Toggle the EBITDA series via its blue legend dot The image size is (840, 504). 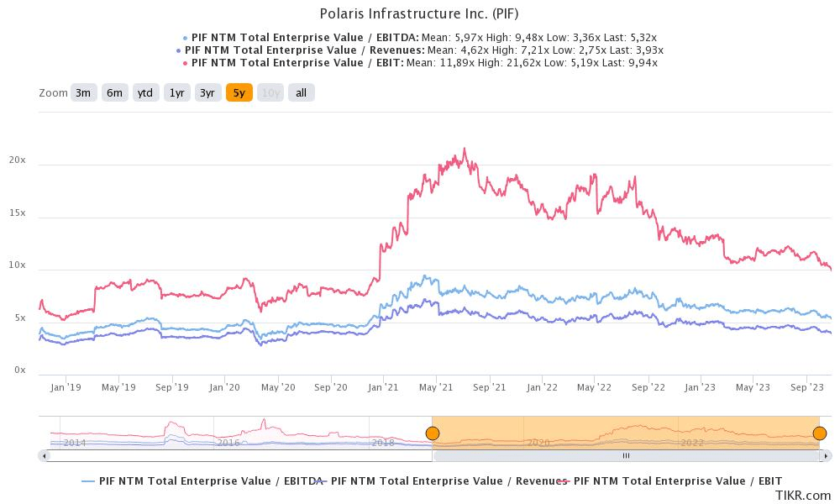[186, 37]
